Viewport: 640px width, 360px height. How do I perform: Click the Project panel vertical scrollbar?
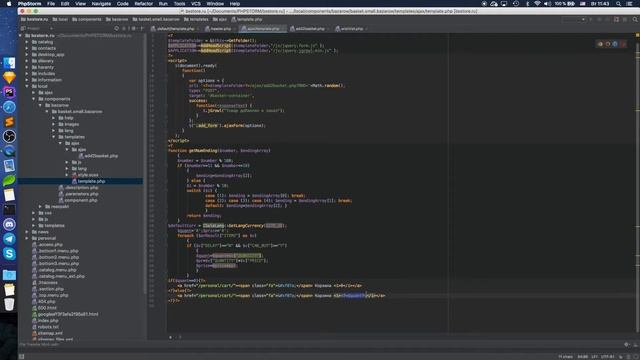(x=145, y=163)
